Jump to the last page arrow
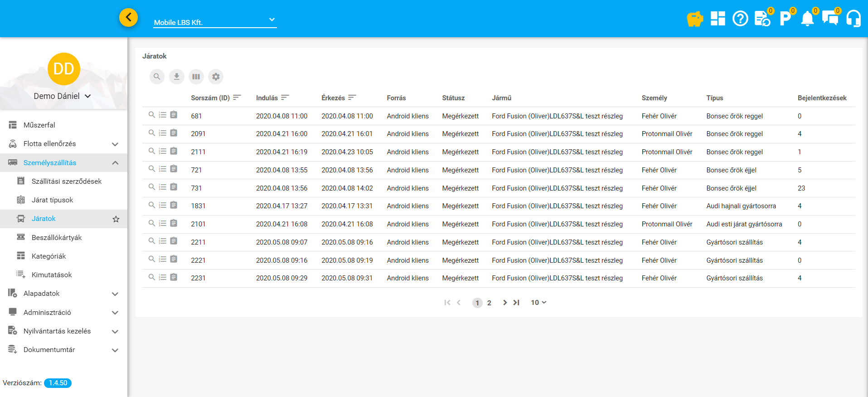Image resolution: width=868 pixels, height=397 pixels. coord(516,303)
